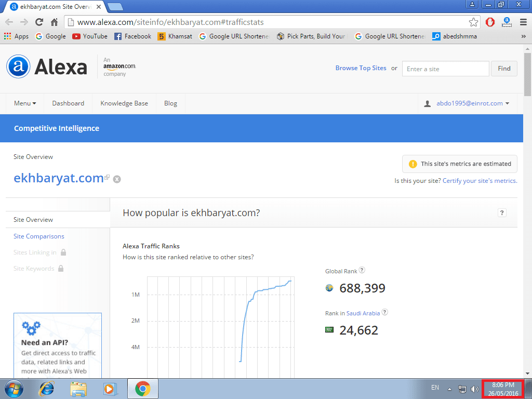Open the Apps bookmark shortcut
532x399 pixels.
(16, 36)
